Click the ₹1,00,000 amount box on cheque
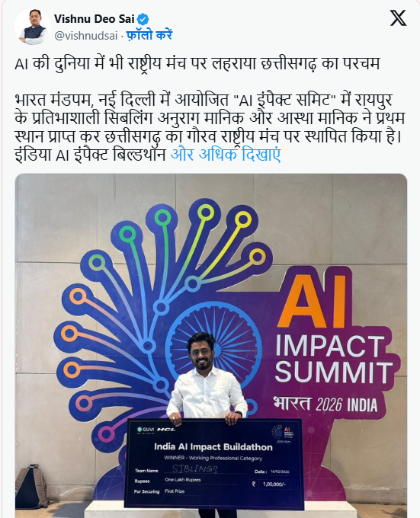 tap(271, 484)
